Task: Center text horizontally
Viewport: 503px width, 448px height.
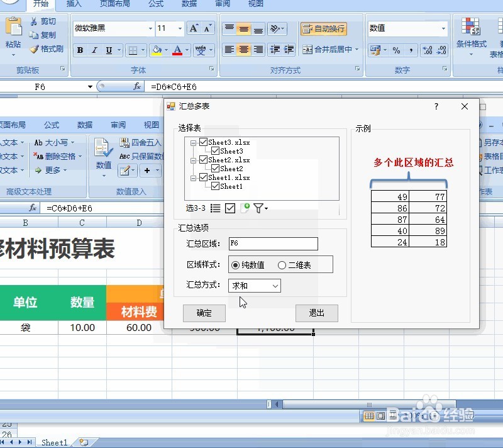Action: pos(244,50)
